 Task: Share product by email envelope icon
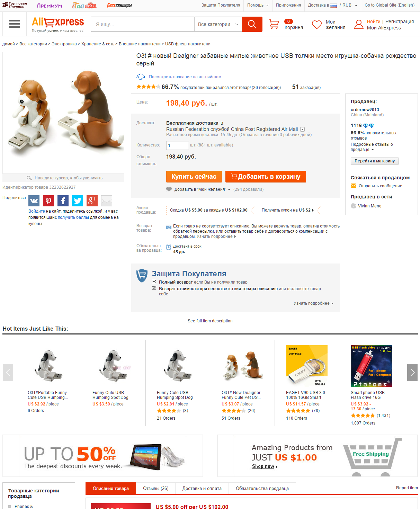point(107,201)
